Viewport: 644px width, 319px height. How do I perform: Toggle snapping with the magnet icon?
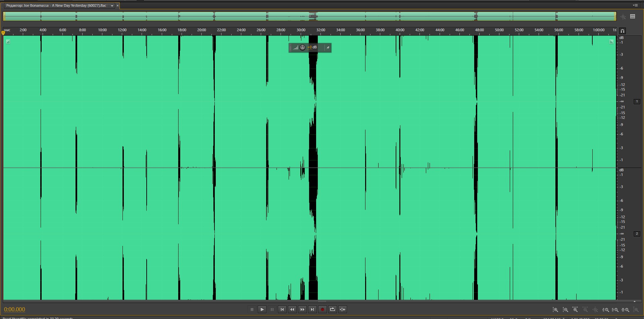point(623,31)
